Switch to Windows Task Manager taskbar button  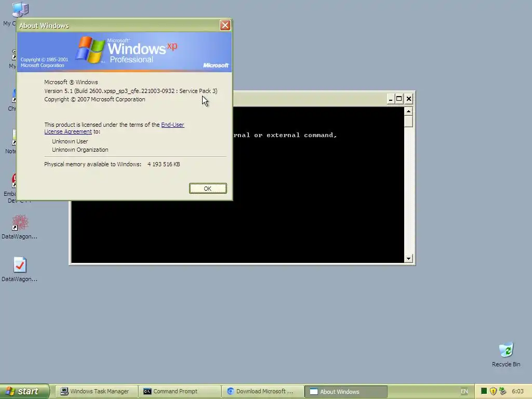(x=96, y=391)
